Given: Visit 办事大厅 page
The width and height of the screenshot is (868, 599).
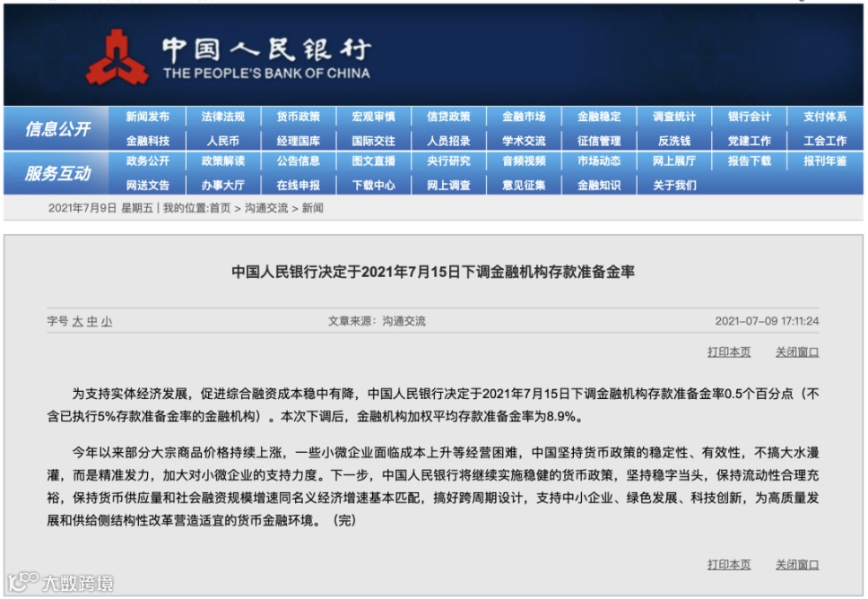Looking at the screenshot, I should click(222, 185).
